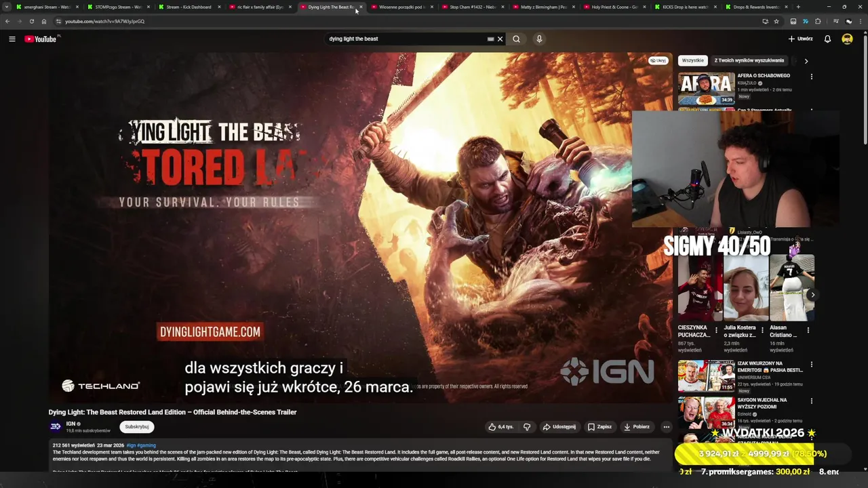Switch to Stream - Kick Dashboard tab
The width and height of the screenshot is (868, 488).
tap(189, 7)
